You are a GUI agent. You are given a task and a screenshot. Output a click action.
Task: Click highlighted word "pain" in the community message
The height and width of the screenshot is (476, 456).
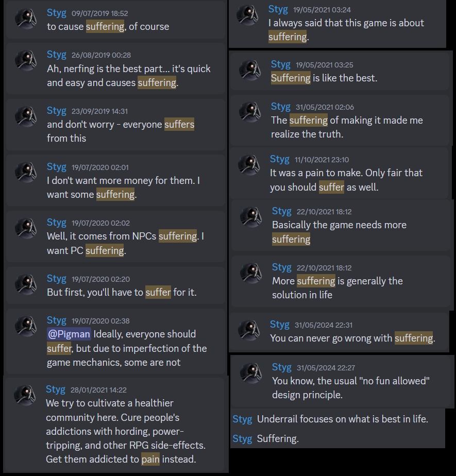[x=150, y=459]
